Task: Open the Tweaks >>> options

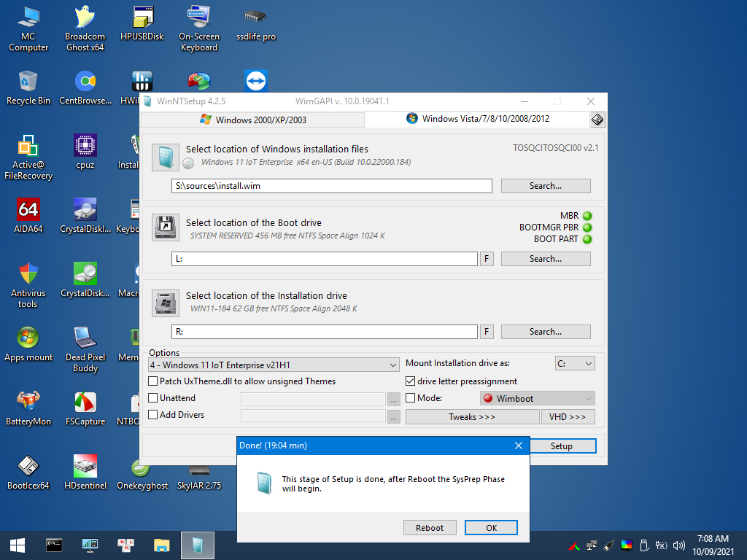Action: point(472,416)
